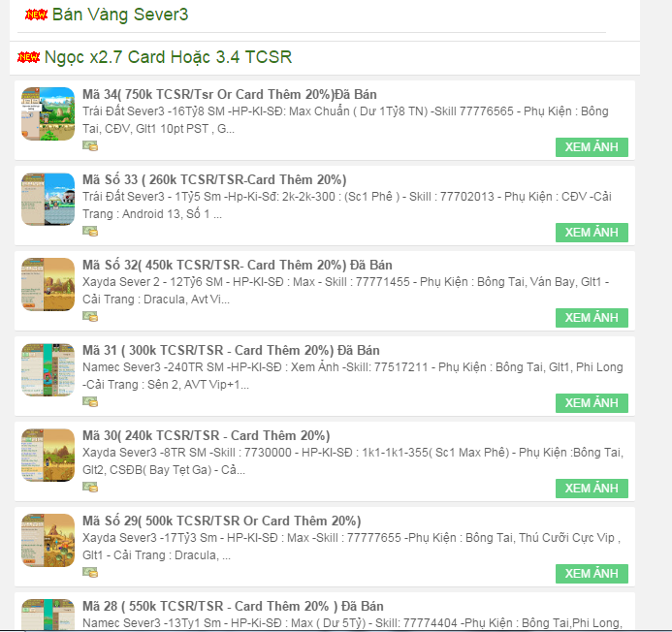Open the Ngọc x2.7 Card Hoặc 3.4 TCSR link

click(168, 57)
